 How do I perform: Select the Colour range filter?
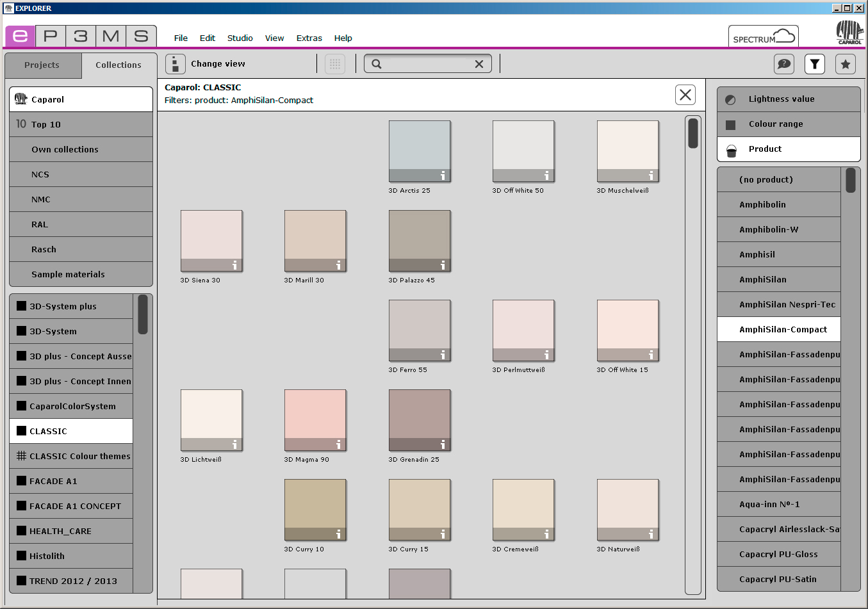(x=789, y=124)
